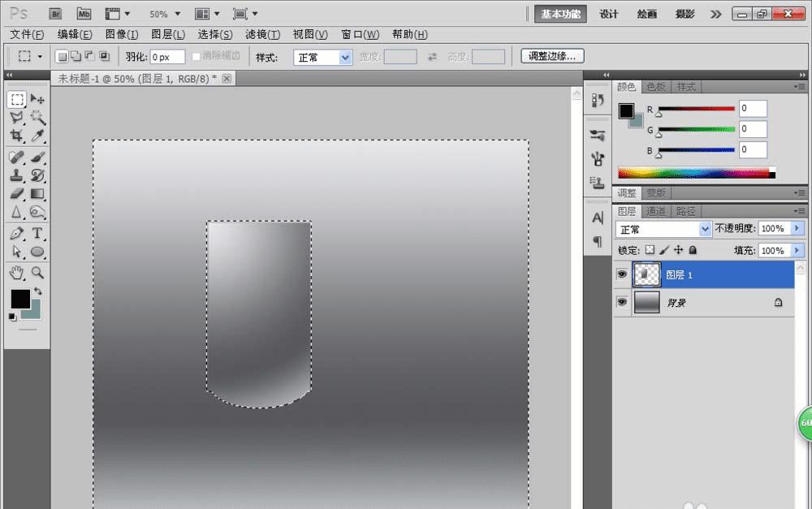This screenshot has height=509, width=812.
Task: Switch to the 通道 channels tab
Action: [656, 211]
